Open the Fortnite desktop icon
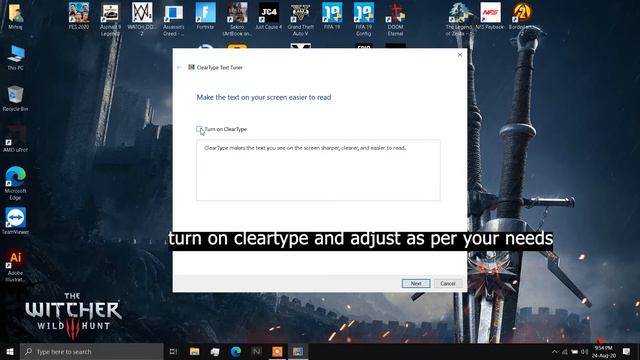This screenshot has height=360, width=640. tap(205, 16)
